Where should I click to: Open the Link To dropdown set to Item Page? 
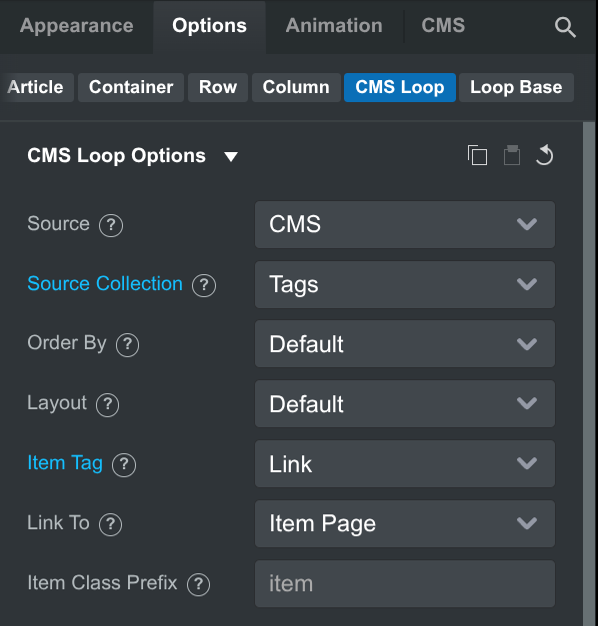pyautogui.click(x=405, y=523)
